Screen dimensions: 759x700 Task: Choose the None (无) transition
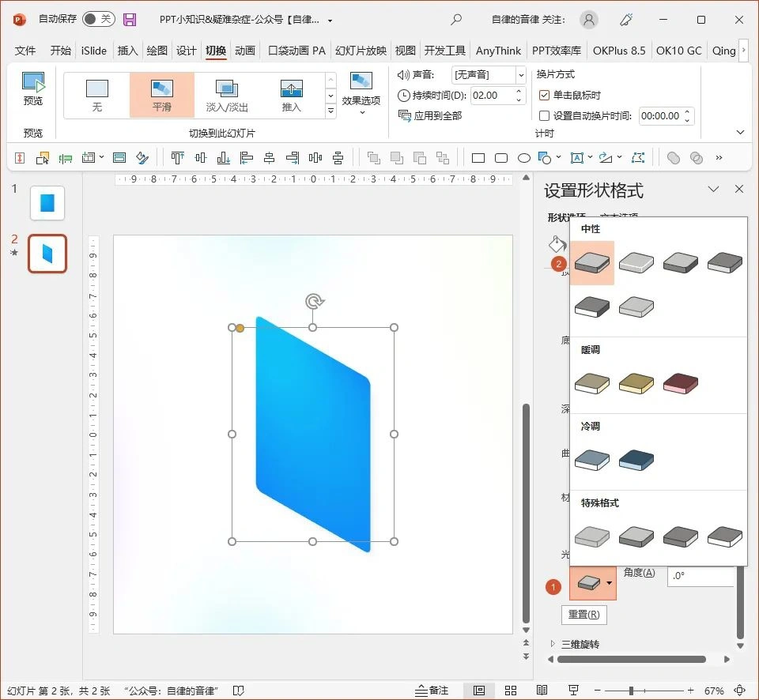click(97, 95)
